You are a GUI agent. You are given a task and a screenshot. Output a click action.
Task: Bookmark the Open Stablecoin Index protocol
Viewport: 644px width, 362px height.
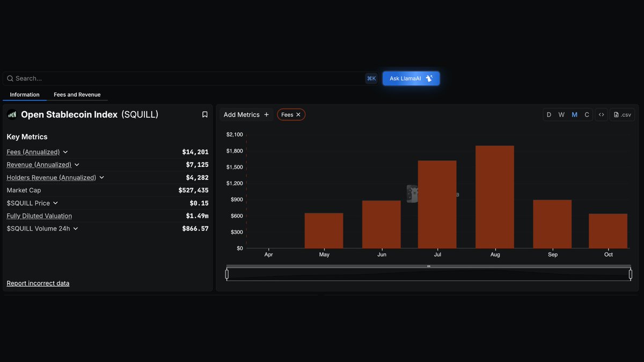click(x=204, y=114)
